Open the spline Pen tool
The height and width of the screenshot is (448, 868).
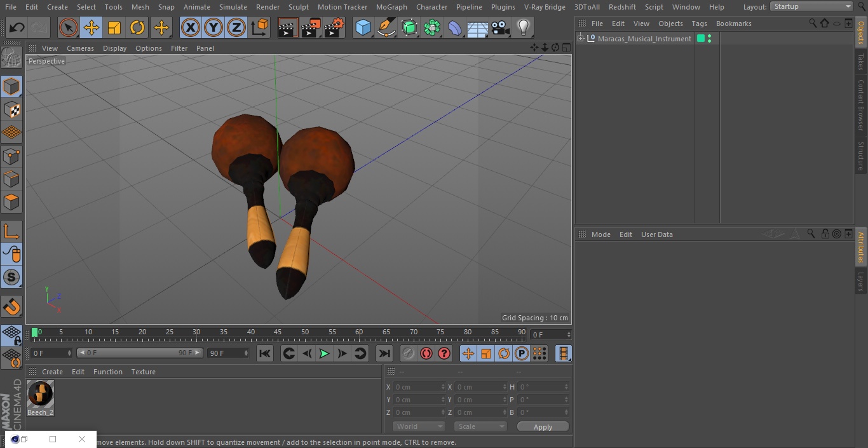[x=386, y=27]
